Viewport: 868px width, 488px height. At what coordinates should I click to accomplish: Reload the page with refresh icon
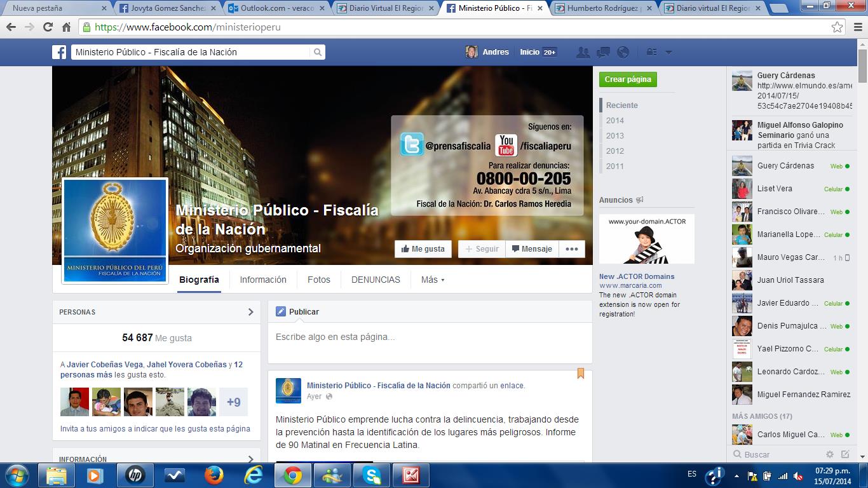48,27
